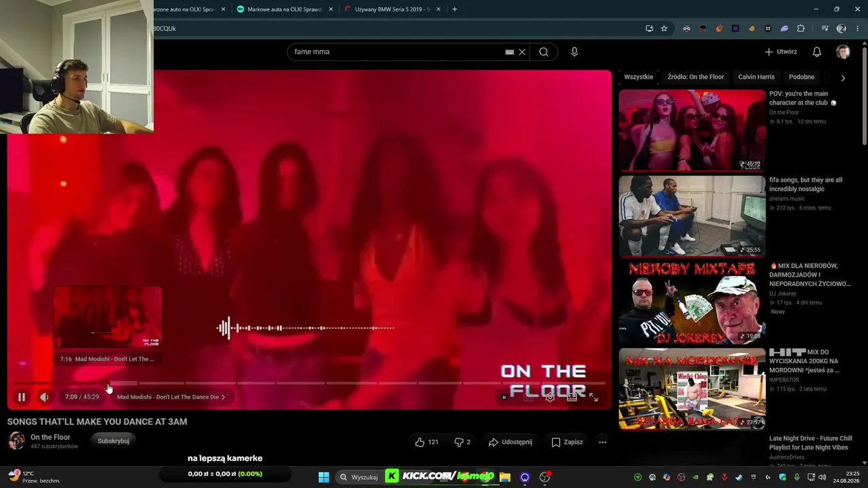This screenshot has width=868, height=488.
Task: Open the 'MIX DLA NIEROBÓW' video title
Action: tap(810, 274)
